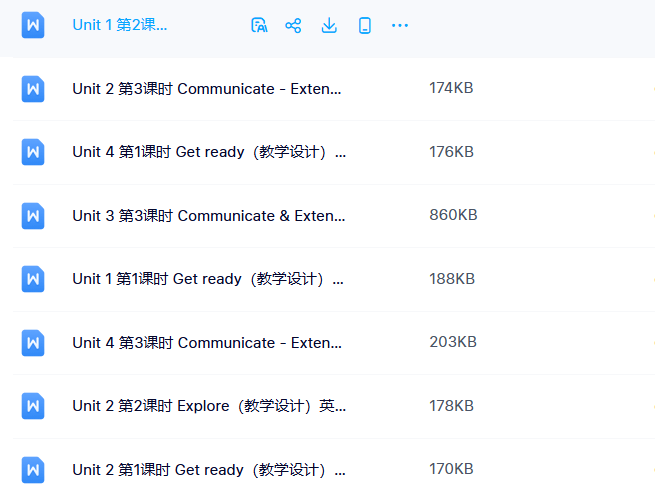Open Unit 2 第1课时 Get ready file
Screen dimensions: 655x494
209,470
